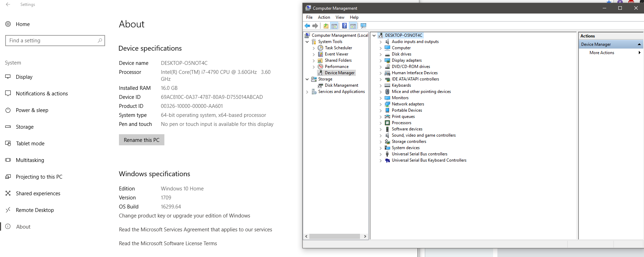Click the Rename this PC button
The height and width of the screenshot is (257, 644).
pos(141,140)
